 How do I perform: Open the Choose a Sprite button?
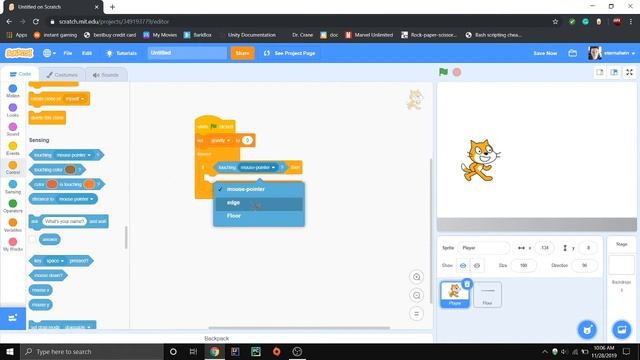pos(587,329)
